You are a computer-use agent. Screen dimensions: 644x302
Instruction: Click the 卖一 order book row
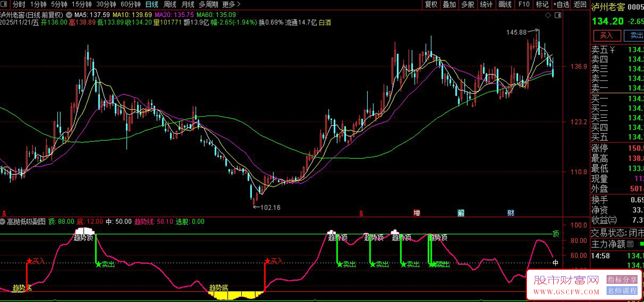pos(617,88)
